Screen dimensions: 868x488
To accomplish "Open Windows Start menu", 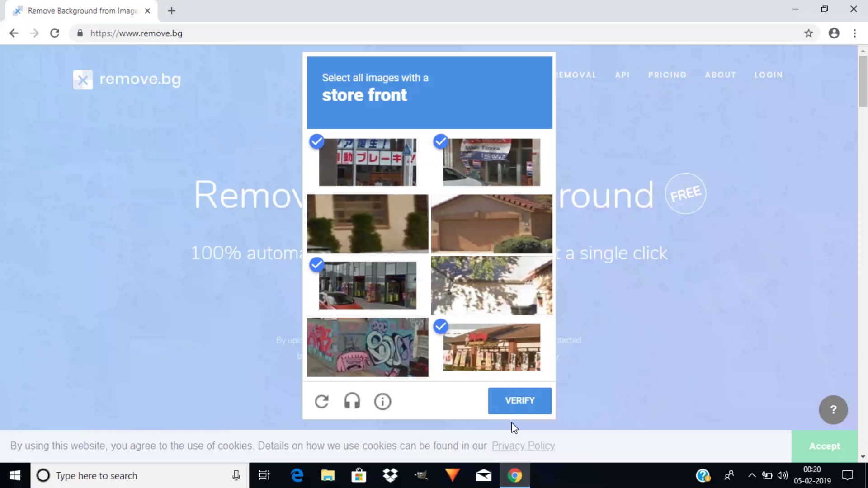I will [15, 475].
